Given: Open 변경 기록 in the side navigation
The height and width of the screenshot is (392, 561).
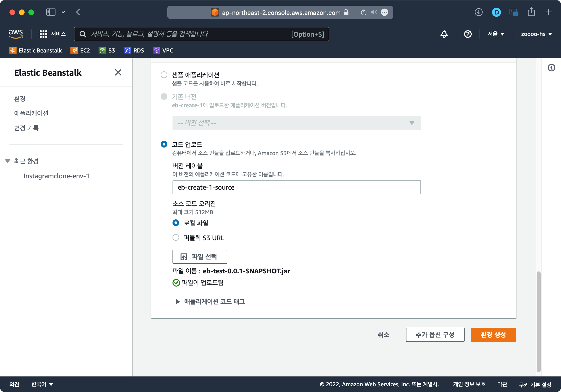Looking at the screenshot, I should tap(26, 128).
